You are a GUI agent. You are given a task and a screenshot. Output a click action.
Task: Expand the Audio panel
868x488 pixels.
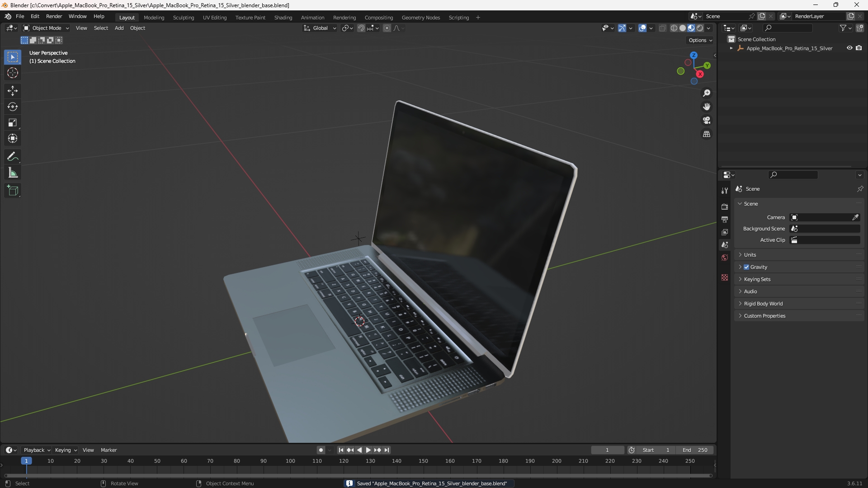click(x=799, y=291)
